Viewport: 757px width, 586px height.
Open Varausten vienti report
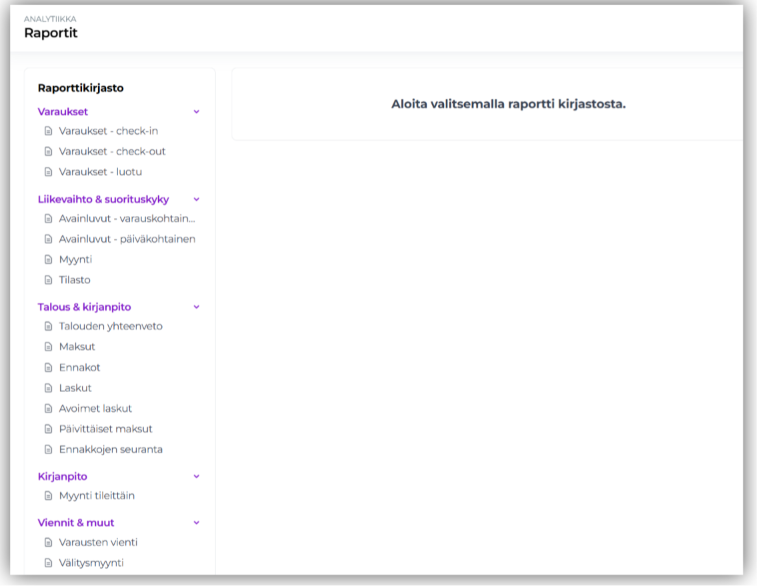[98, 542]
